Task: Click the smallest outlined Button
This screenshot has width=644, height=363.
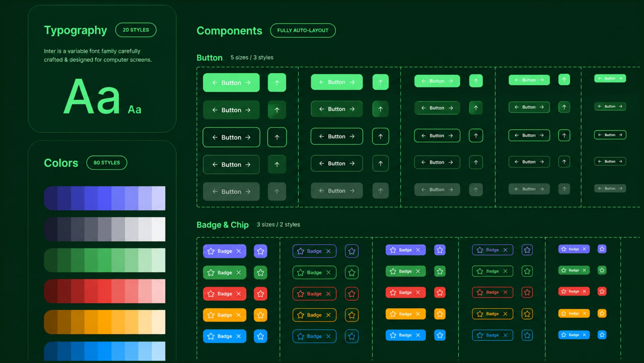Action: click(x=610, y=135)
